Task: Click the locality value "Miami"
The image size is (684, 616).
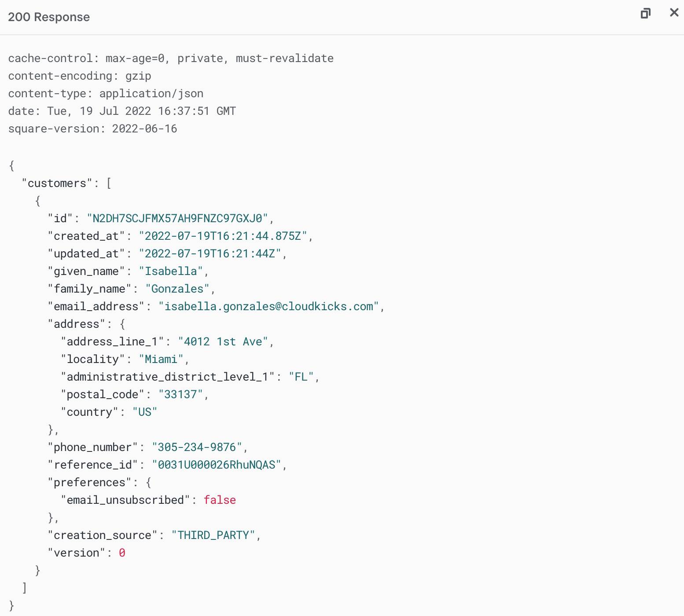Action: click(x=161, y=359)
